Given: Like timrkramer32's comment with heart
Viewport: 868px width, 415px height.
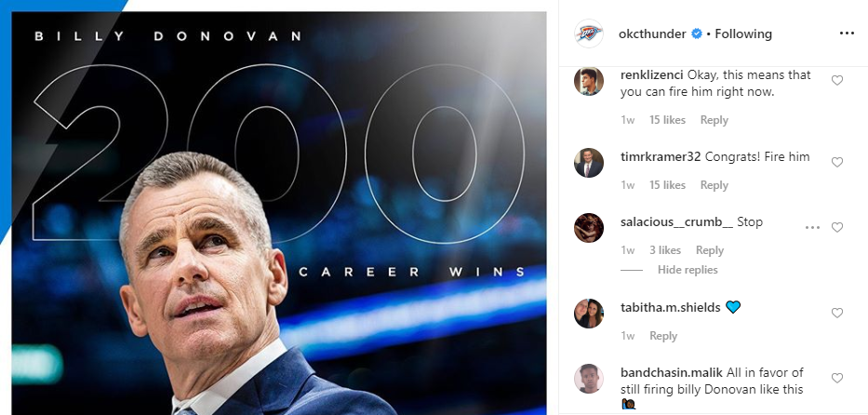Looking at the screenshot, I should tap(836, 163).
